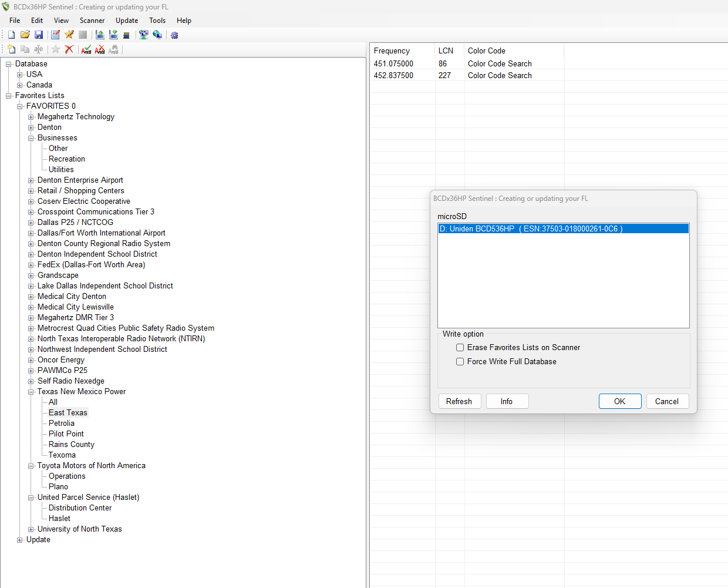Cancel the microSD write dialog
This screenshot has height=588, width=728.
(x=668, y=401)
